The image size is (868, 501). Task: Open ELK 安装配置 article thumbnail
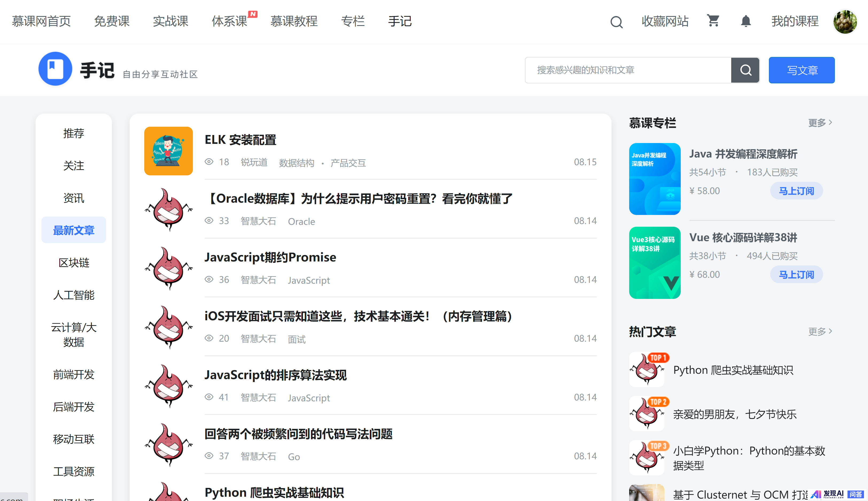(168, 151)
